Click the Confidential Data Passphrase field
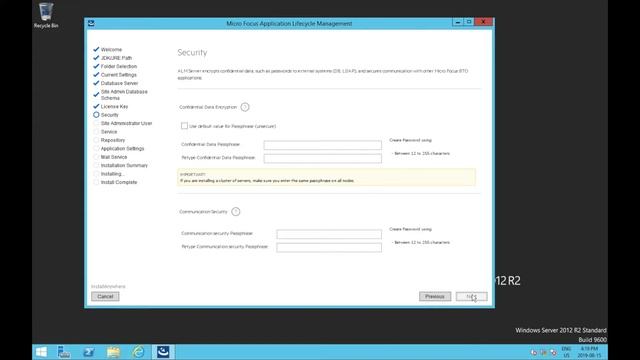Viewport: 640px width, 360px height. pos(322,145)
